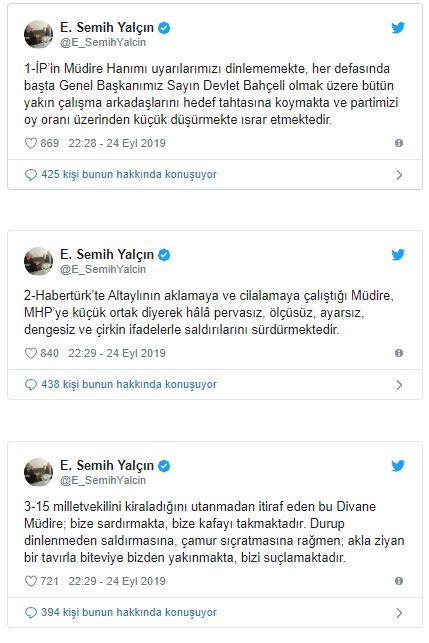This screenshot has height=643, width=429.
Task: Open the '425 kişi bunun hakkında konuşuyor' link
Action: (x=129, y=175)
